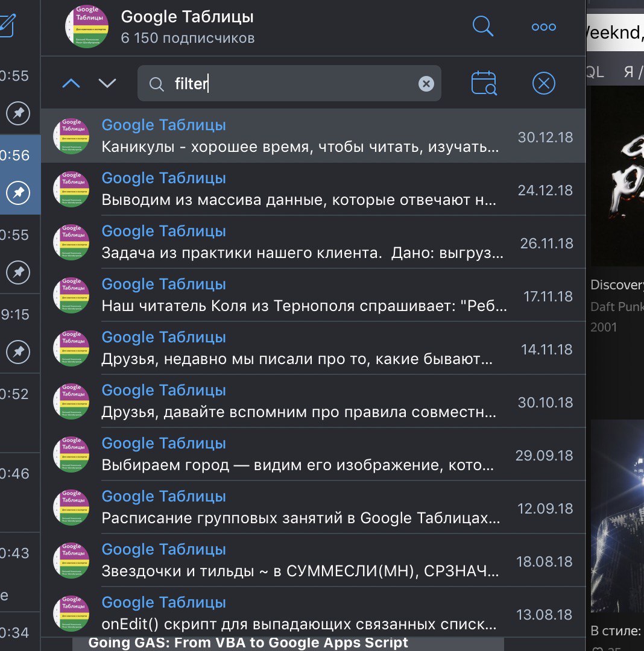Open result "Каникулы - хорошее время" dated 30.12.18
This screenshot has width=644, height=651.
(x=314, y=136)
